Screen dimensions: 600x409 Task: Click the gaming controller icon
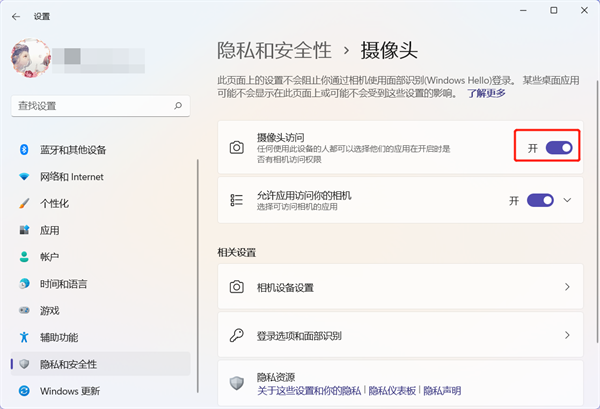[24, 310]
